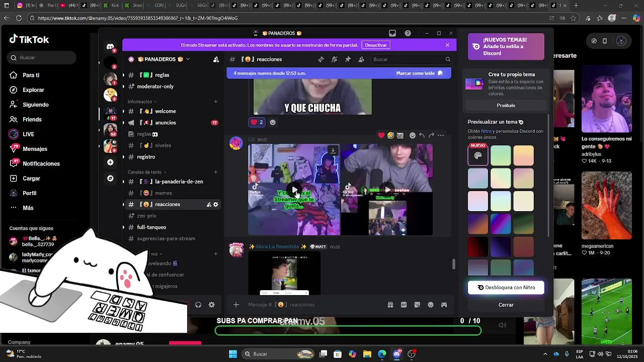Toggle the member list icon in header

(x=361, y=59)
